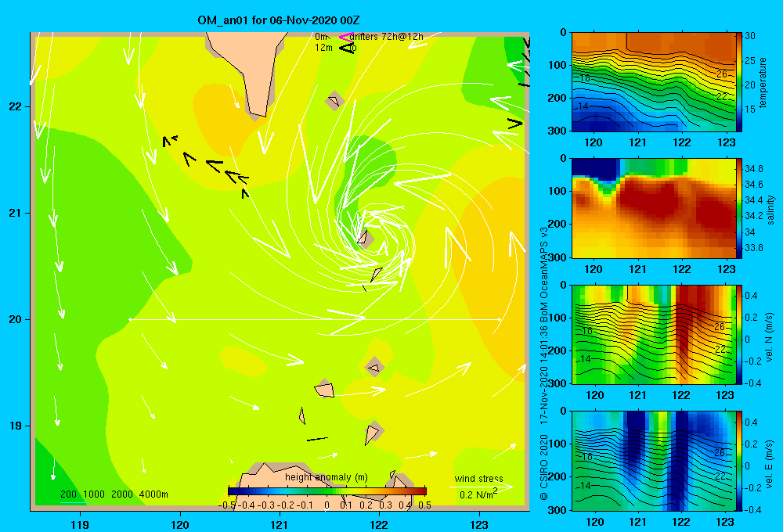Click the '100' depth label of temperature panel

point(558,65)
